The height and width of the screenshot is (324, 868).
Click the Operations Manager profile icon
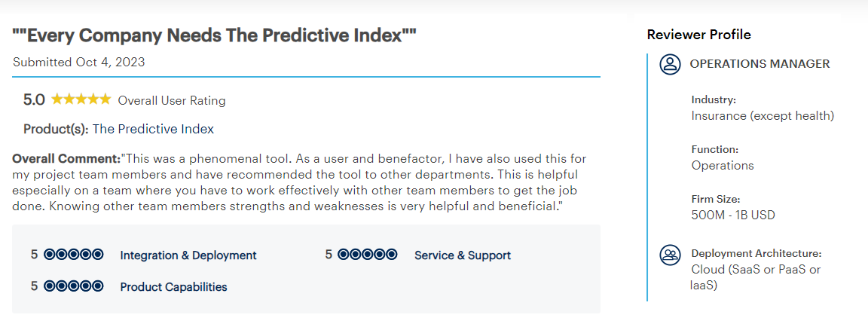[670, 64]
